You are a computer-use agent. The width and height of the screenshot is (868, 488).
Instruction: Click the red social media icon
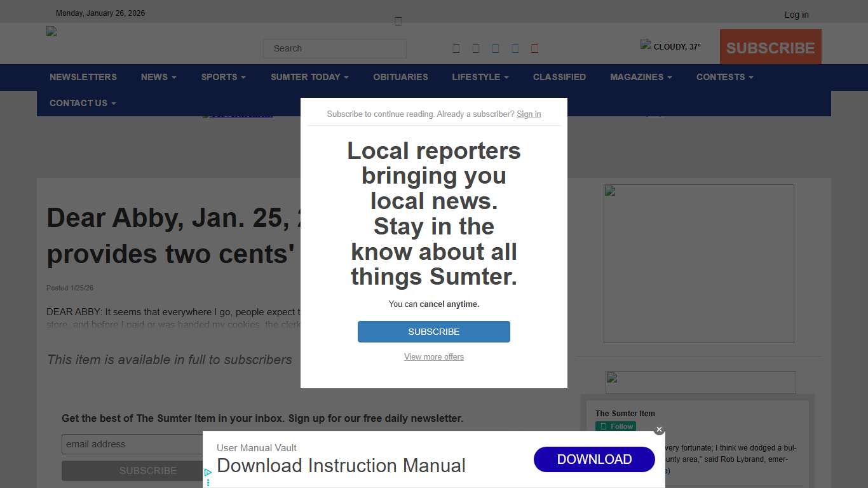pos(534,49)
